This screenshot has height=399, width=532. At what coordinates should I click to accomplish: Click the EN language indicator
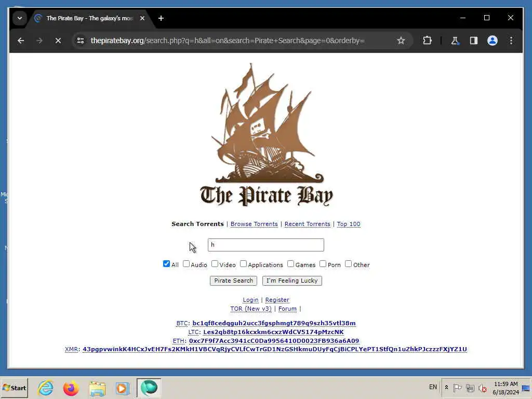433,387
